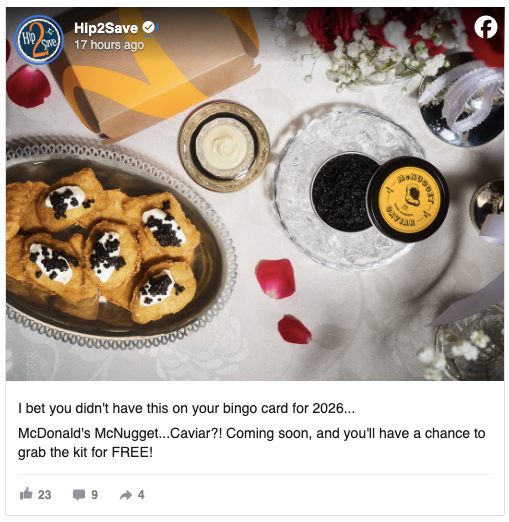Viewport: 509px width, 522px height.
Task: Click the thumbs-up like icon
Action: (x=26, y=494)
